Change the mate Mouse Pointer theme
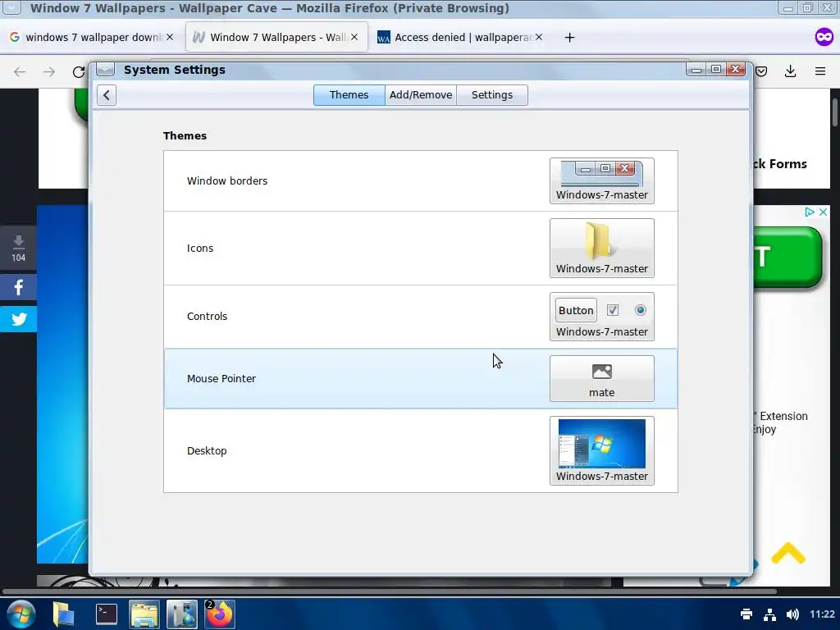The width and height of the screenshot is (840, 630). [601, 379]
